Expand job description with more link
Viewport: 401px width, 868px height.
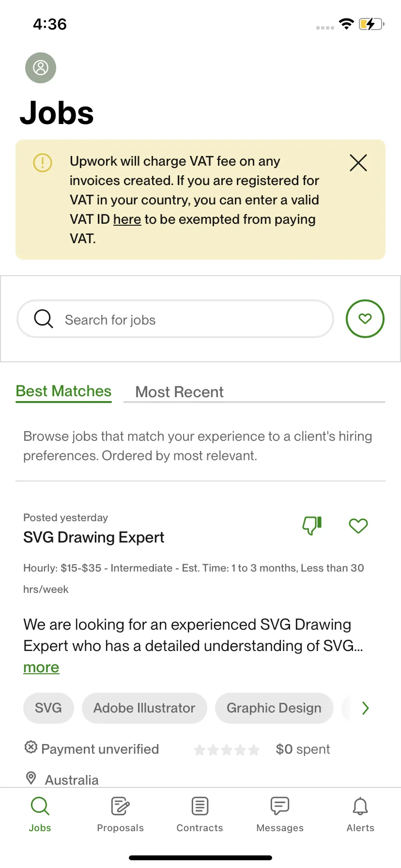41,667
